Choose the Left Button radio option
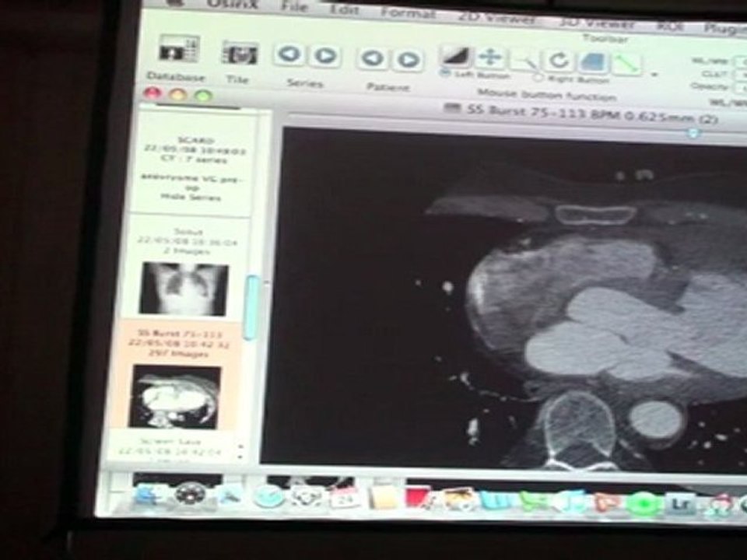This screenshot has height=560, width=747. [445, 73]
